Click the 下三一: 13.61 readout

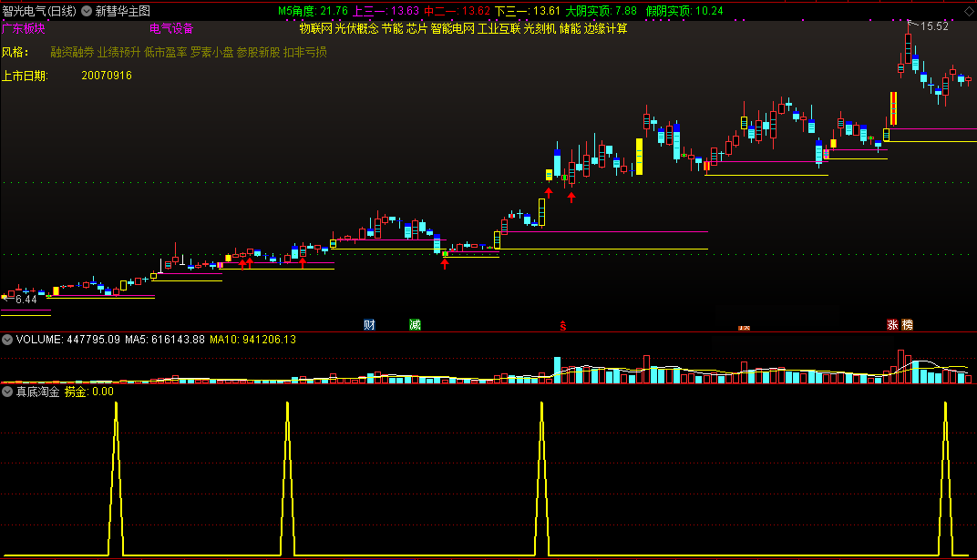pos(528,11)
